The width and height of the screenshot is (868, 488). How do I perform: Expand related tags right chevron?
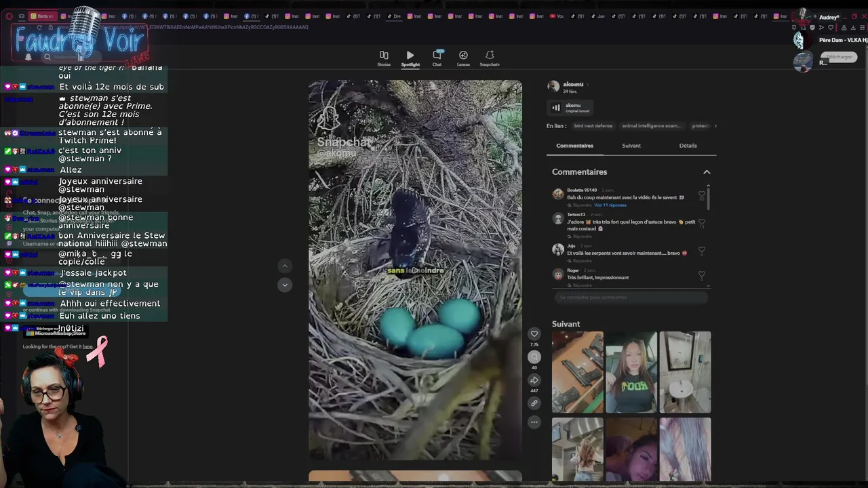coord(715,126)
